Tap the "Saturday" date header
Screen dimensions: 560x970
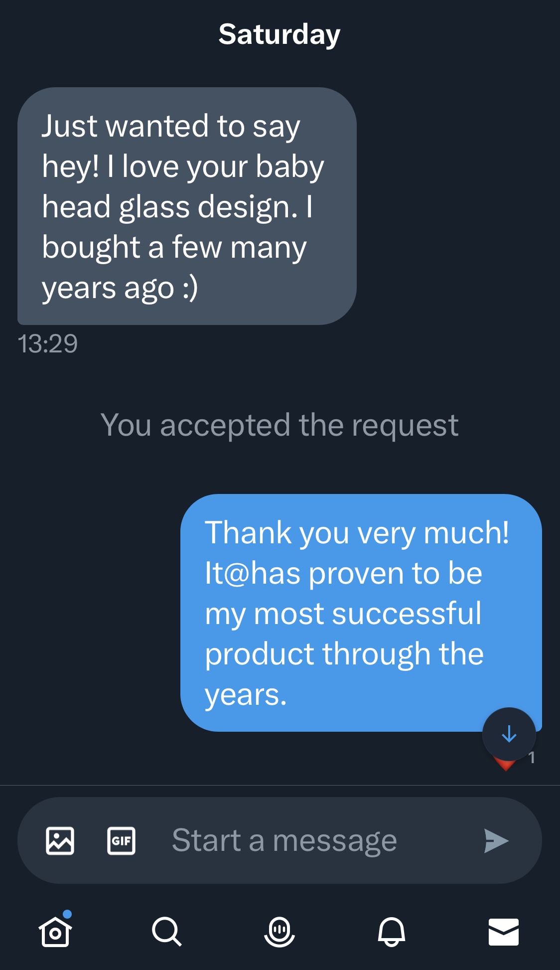[x=280, y=34]
